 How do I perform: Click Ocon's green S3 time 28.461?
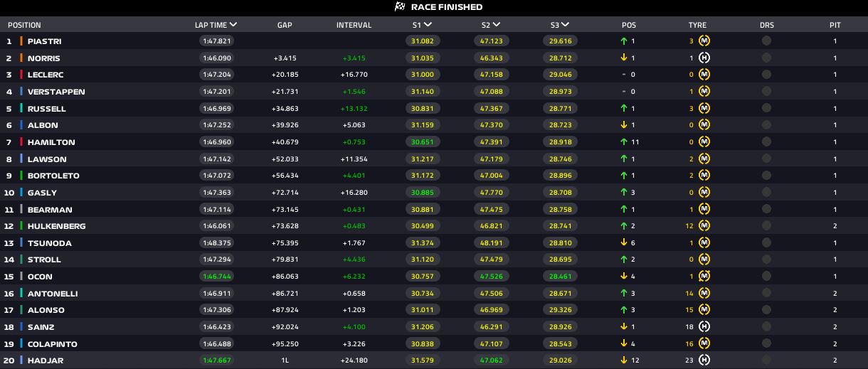click(x=561, y=277)
